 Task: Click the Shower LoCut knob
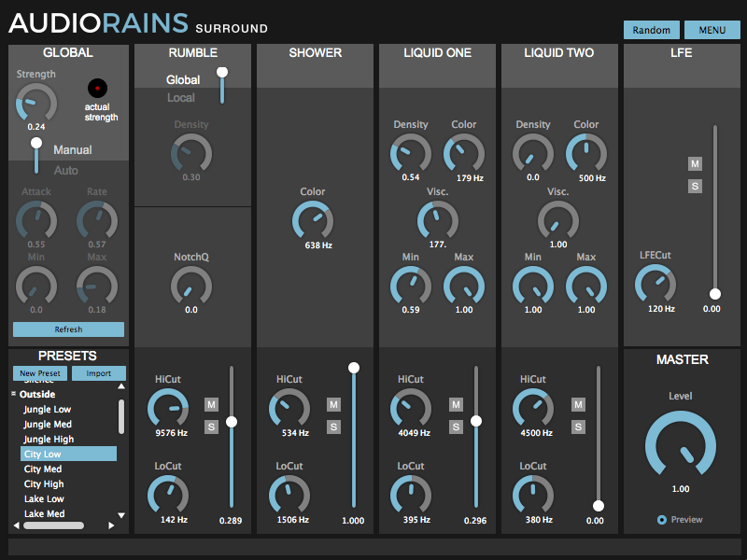pos(289,496)
